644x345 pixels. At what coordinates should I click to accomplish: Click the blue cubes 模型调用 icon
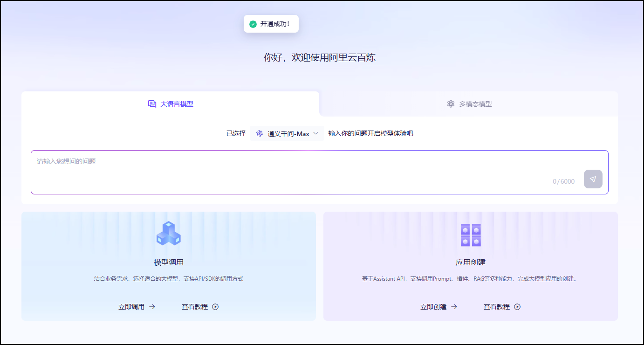[169, 234]
